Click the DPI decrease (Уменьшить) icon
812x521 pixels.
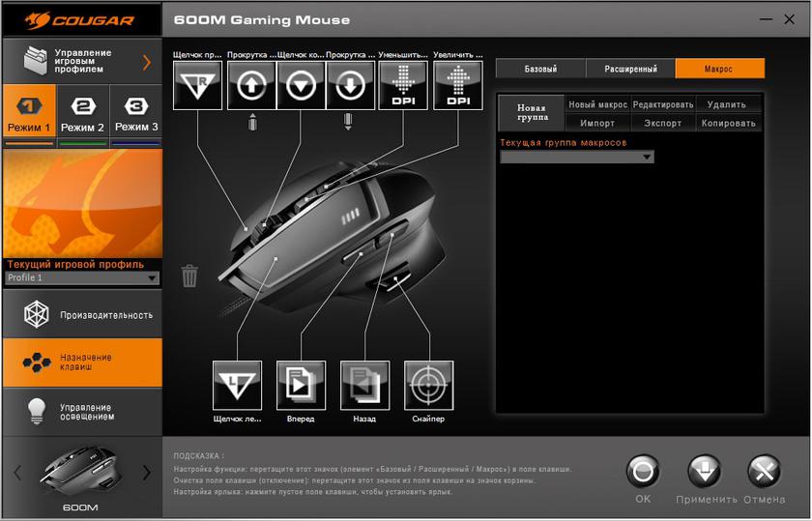tap(402, 85)
